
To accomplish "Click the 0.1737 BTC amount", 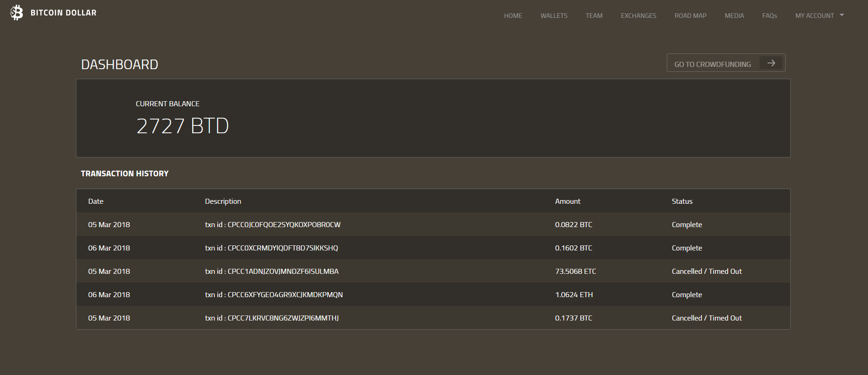I will 573,318.
